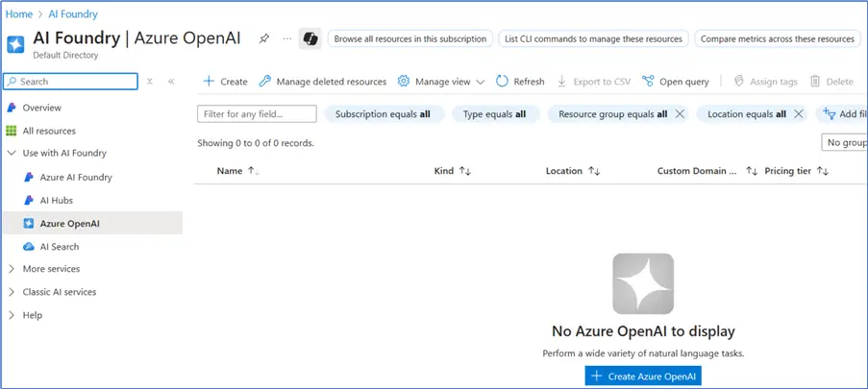The height and width of the screenshot is (389, 868).
Task: Remove the Location equals all filter
Action: click(x=798, y=114)
